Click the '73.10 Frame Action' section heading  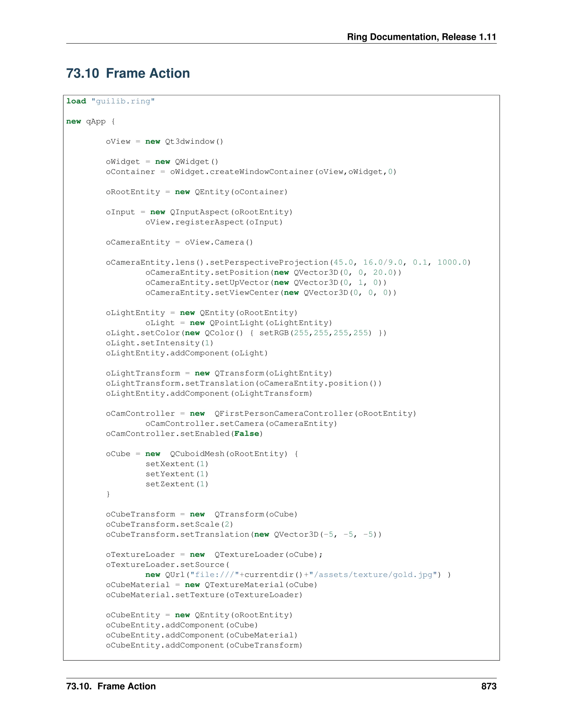click(x=128, y=73)
